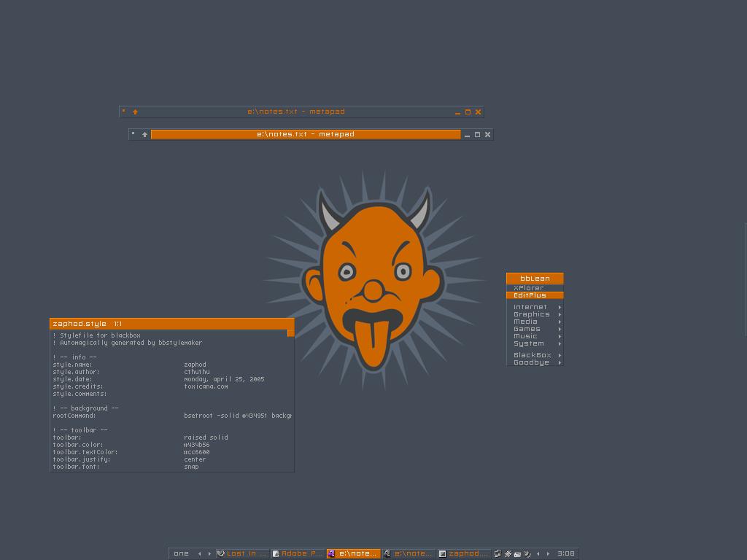Image resolution: width=747 pixels, height=560 pixels.
Task: Click the orange scroll thumb in zaphod.style window
Action: pyautogui.click(x=290, y=333)
